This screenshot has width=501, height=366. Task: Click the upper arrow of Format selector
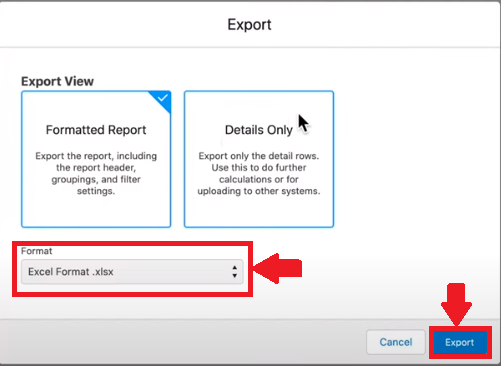point(235,268)
